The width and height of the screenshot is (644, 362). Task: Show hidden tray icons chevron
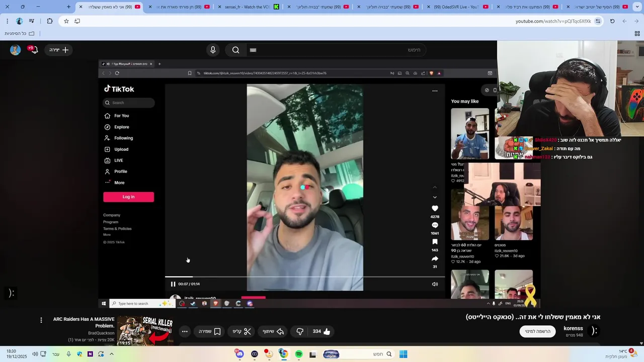[x=112, y=354]
